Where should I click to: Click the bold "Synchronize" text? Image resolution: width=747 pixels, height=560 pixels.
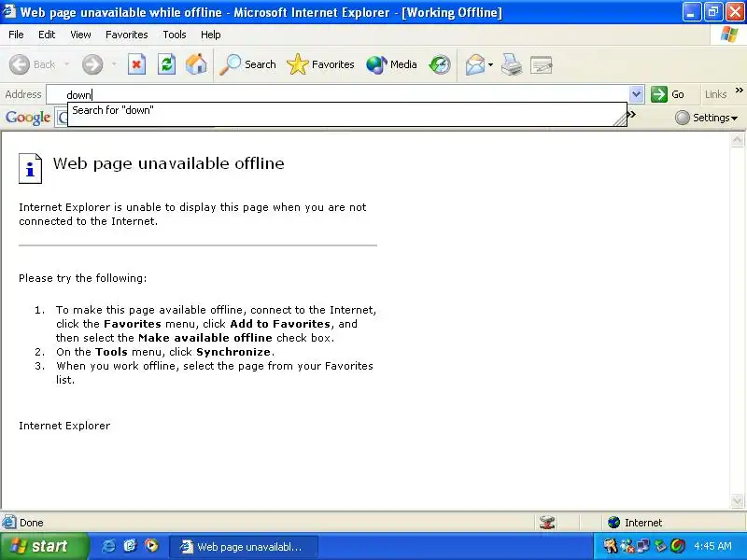[x=233, y=352]
